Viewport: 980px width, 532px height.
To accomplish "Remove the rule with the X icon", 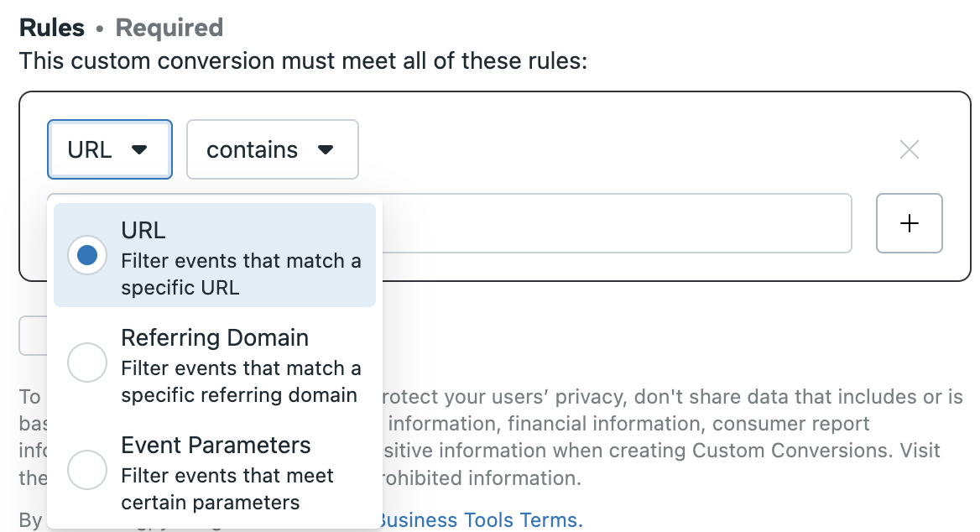I will tap(909, 149).
